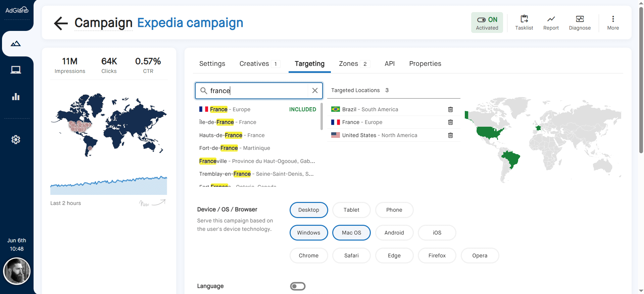Remove United States with trash icon

click(x=450, y=135)
